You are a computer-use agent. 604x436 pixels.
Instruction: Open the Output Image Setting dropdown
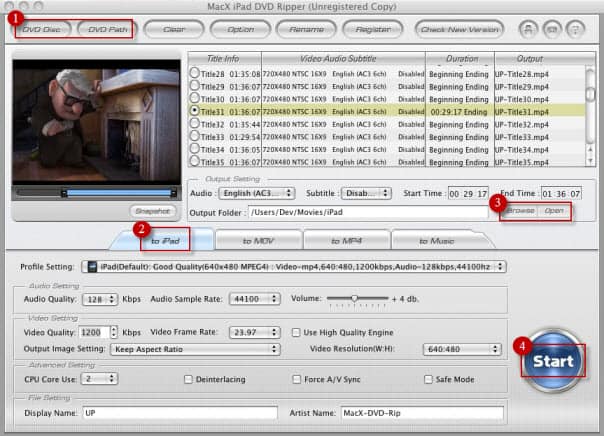tap(195, 349)
